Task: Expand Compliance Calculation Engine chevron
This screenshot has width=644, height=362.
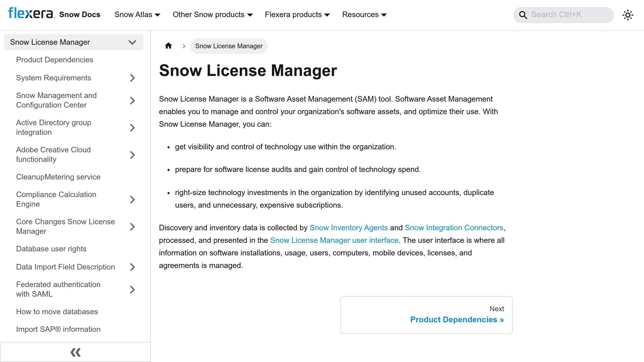Action: [x=132, y=200]
